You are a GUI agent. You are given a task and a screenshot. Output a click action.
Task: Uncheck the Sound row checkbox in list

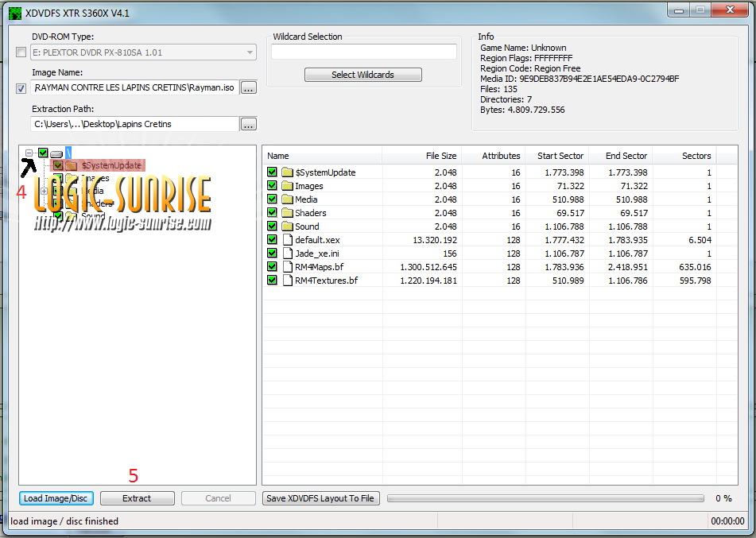pos(272,226)
